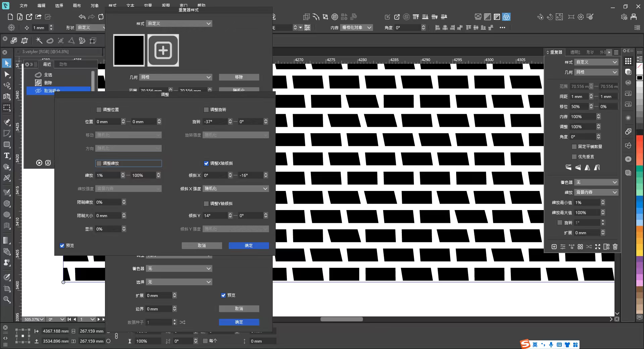Expand the 着色器 dropdown in right panel
644x349 pixels.
point(596,182)
